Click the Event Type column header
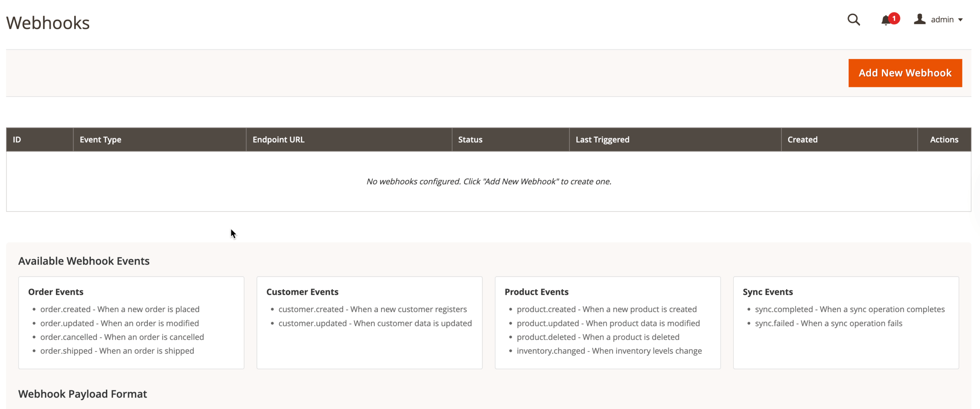The width and height of the screenshot is (980, 409). tap(100, 139)
